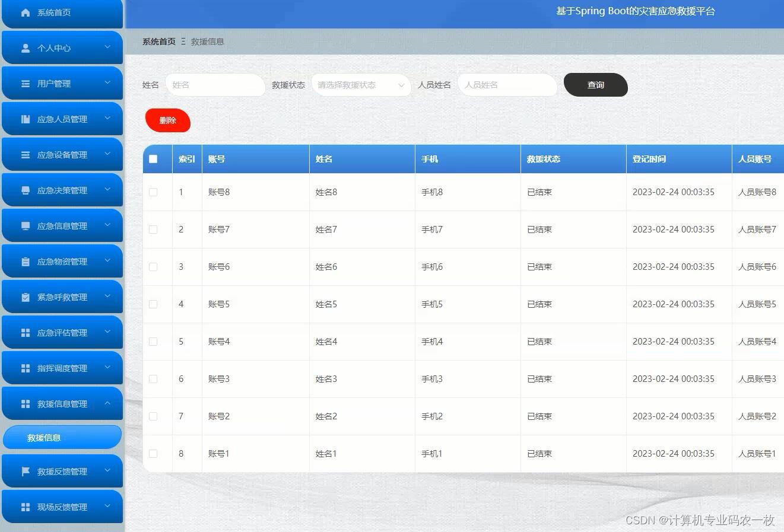Toggle the select-all checkbox in table header
784x532 pixels.
point(153,159)
